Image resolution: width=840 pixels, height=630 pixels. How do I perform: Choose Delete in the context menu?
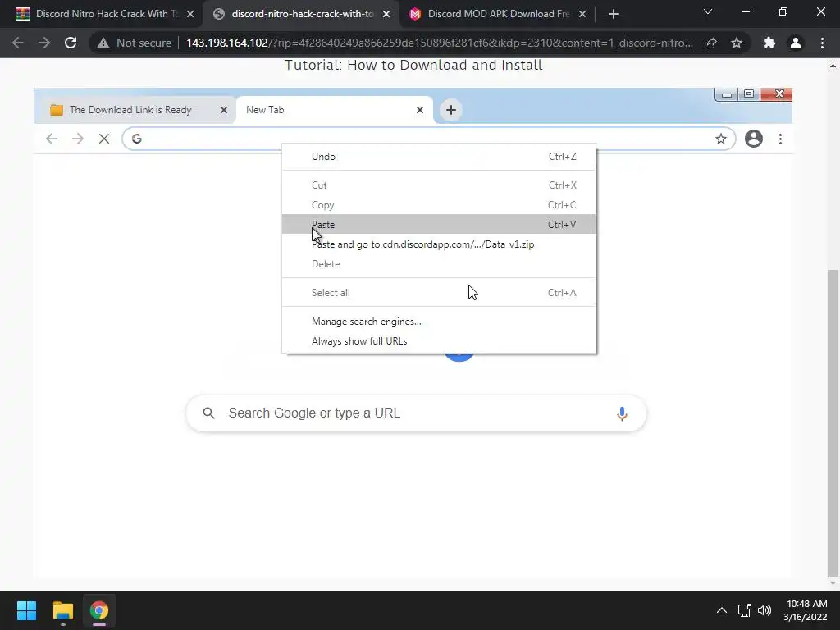(x=439, y=264)
